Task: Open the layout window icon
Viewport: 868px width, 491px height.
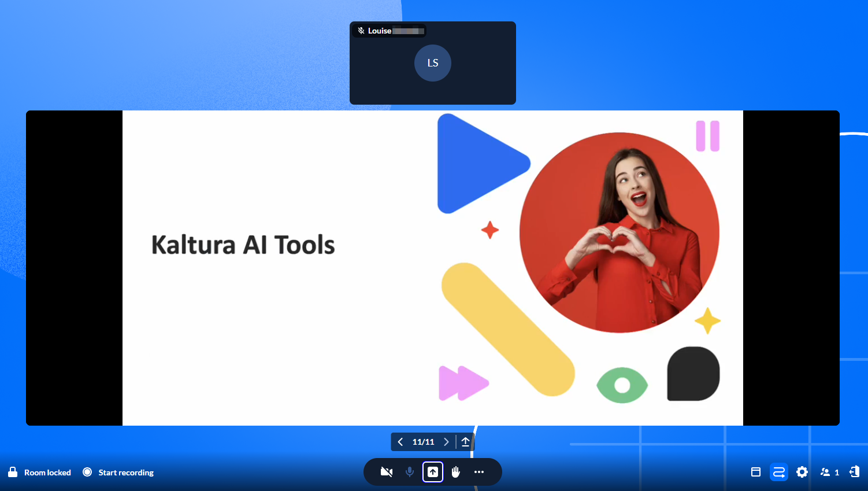Action: (756, 472)
